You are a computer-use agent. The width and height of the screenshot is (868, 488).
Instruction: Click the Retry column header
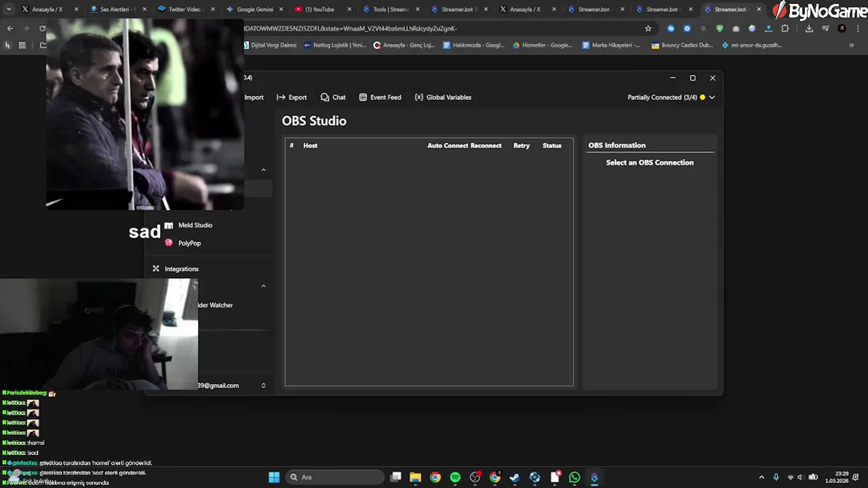tap(521, 145)
